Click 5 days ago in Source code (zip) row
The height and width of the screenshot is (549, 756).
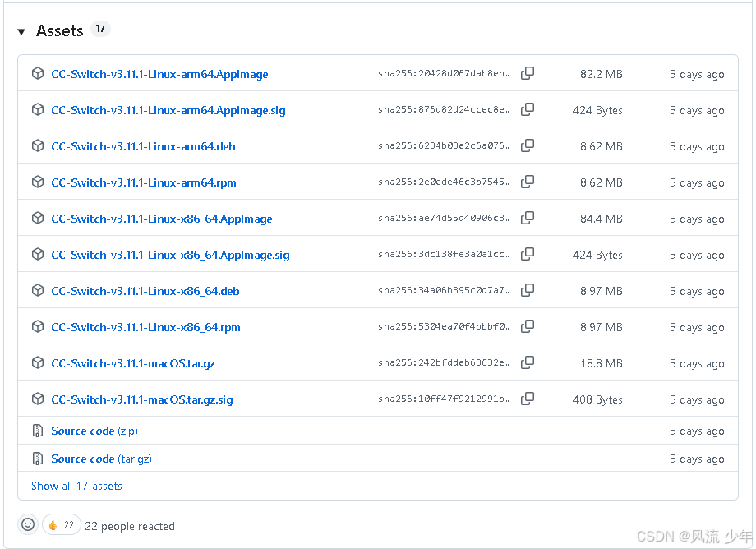point(697,431)
